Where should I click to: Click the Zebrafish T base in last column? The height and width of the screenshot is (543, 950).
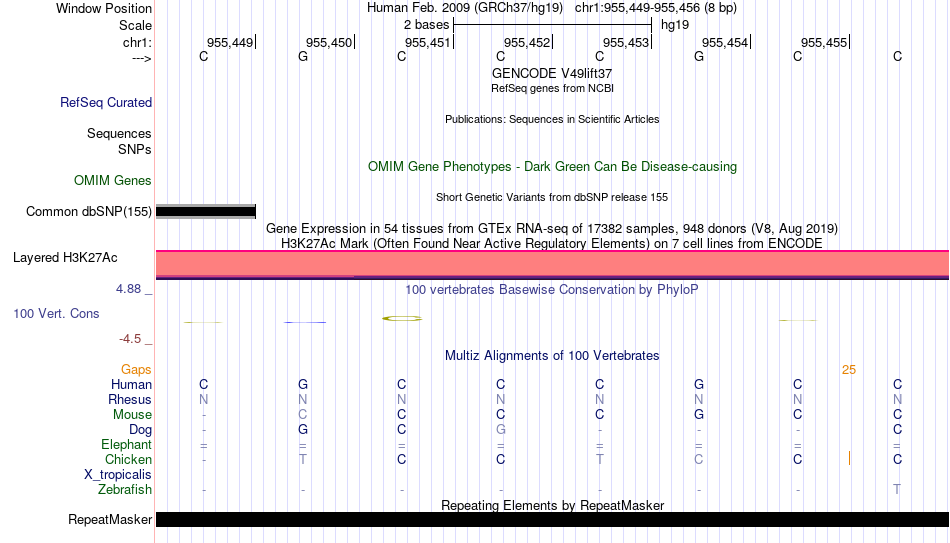pyautogui.click(x=897, y=489)
